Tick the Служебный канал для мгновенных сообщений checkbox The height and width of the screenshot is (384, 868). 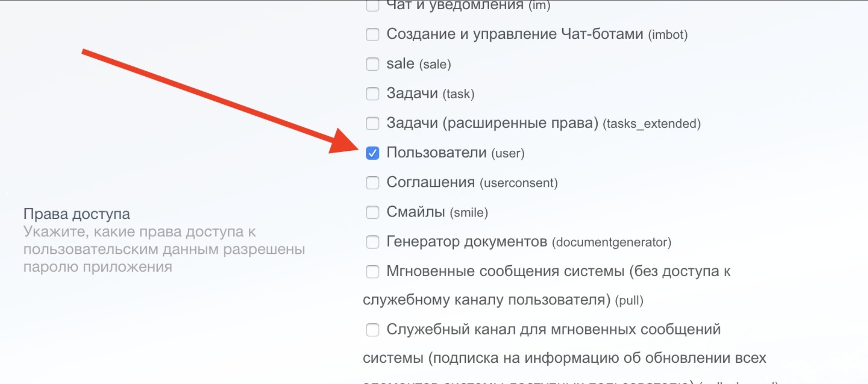(372, 330)
